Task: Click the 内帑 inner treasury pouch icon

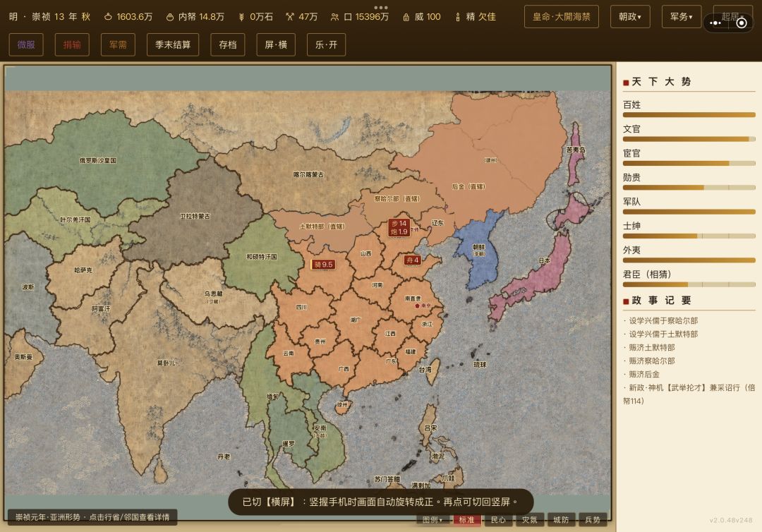Action: [x=169, y=17]
